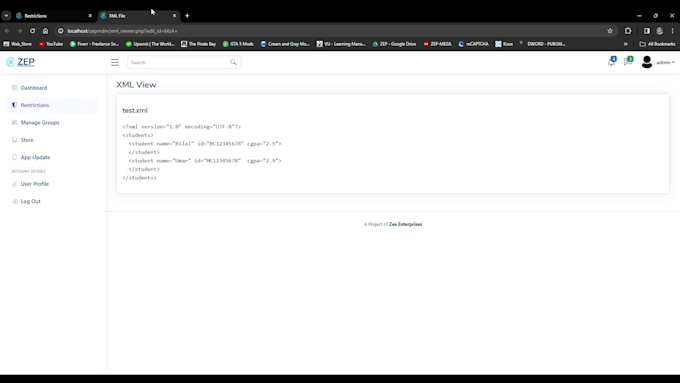Open the browser three-dot menu
The image size is (680, 383).
(673, 31)
